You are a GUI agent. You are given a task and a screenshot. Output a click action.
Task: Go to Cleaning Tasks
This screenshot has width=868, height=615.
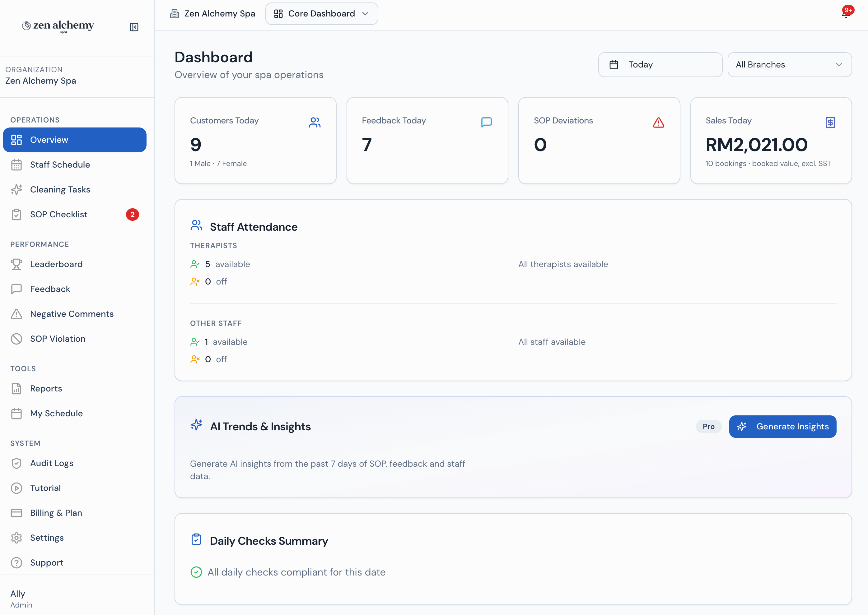coord(75,189)
